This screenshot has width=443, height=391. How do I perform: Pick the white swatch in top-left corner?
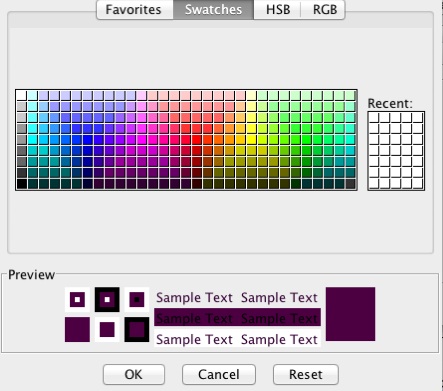(21, 96)
